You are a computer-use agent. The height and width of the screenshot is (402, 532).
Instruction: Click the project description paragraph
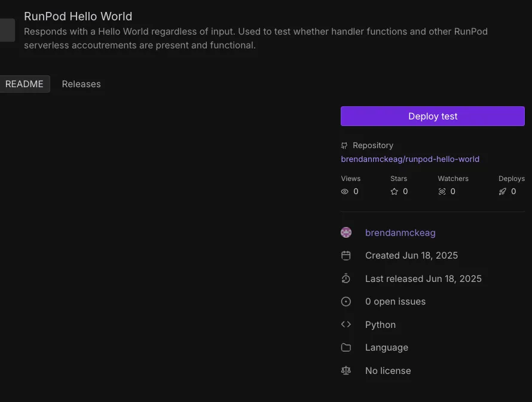coord(256,38)
